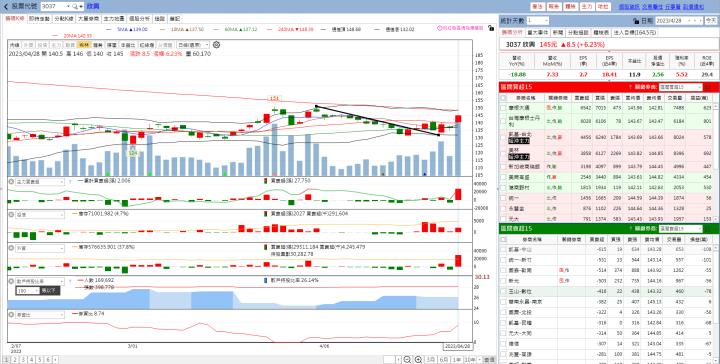
Task: Click the 今天 button
Action: click(x=710, y=21)
